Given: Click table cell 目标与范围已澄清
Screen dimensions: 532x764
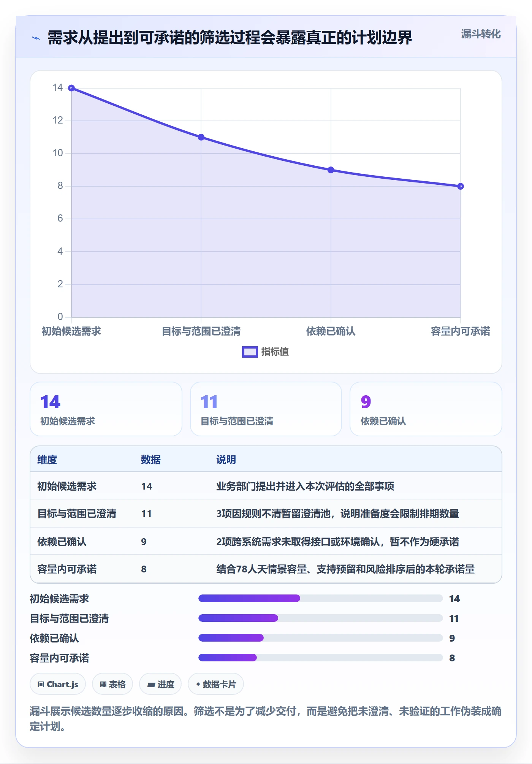Looking at the screenshot, I should click(77, 514).
